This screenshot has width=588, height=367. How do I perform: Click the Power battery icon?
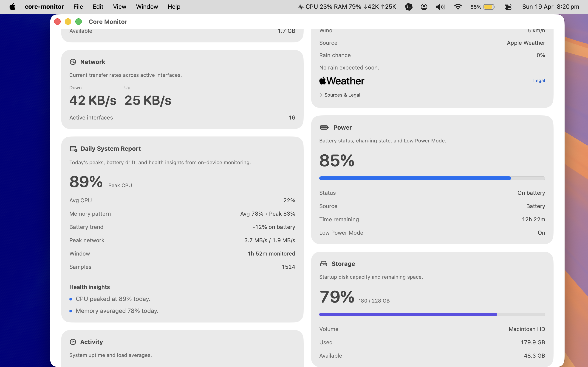pos(324,128)
